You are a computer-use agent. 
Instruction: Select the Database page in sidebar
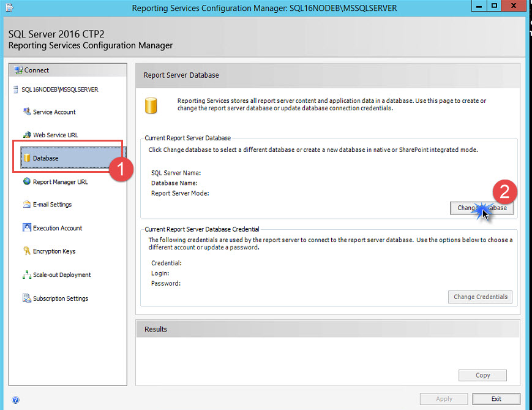73,158
